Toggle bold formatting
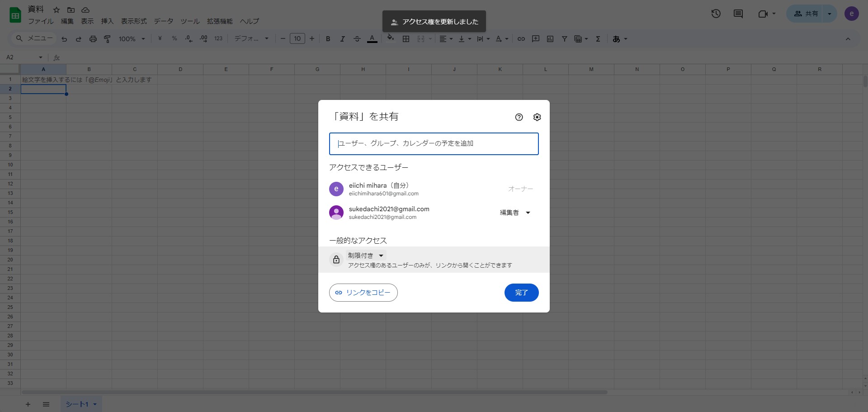The image size is (868, 412). click(x=328, y=39)
